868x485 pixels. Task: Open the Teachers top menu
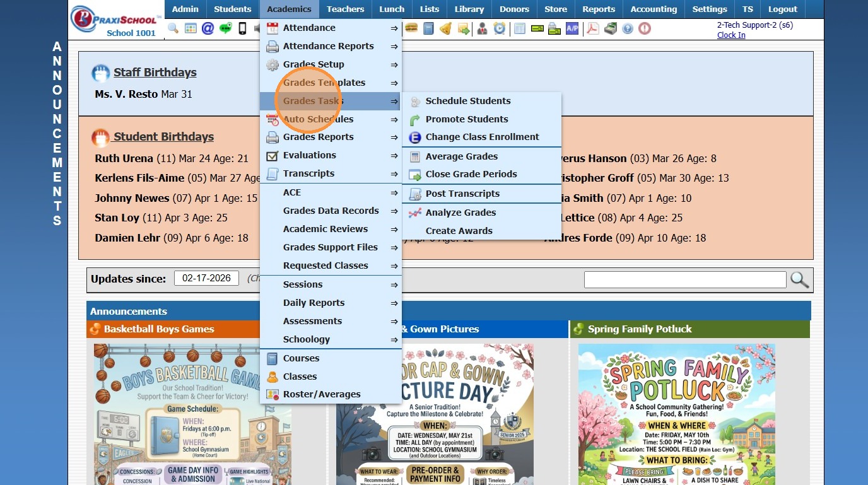(x=345, y=9)
